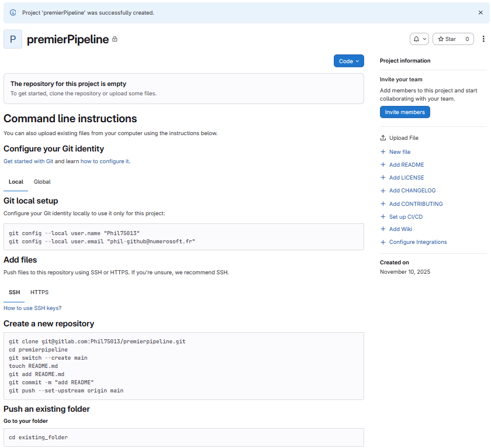Select the HTTPS tab under Add files

click(x=39, y=292)
